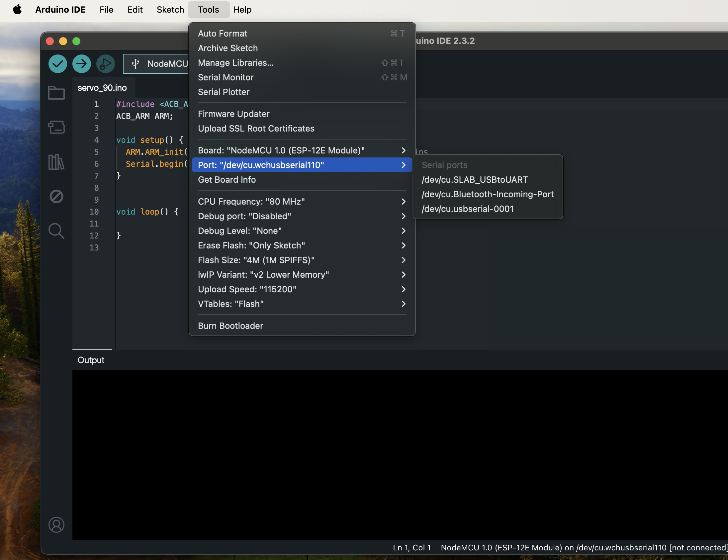
Task: Open the Sketch menu
Action: 170,9
